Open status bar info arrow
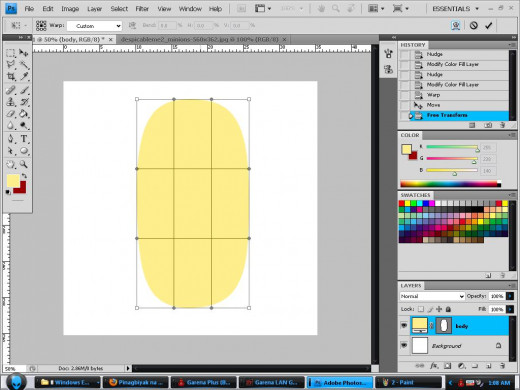 point(128,368)
